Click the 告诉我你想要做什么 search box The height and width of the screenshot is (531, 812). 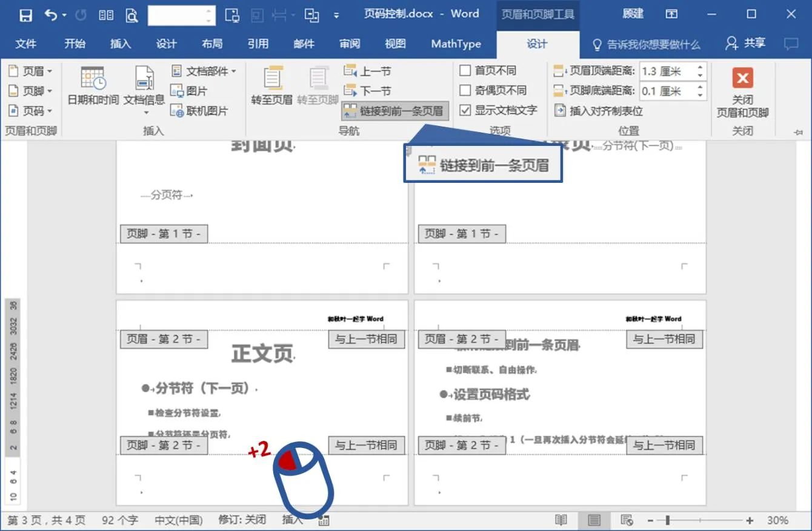tap(646, 44)
